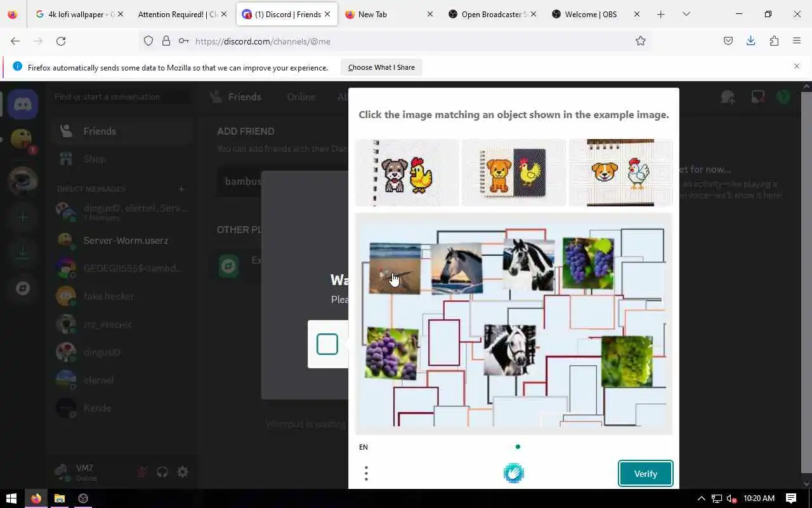Click the Pocket save icon
Screen dimensions: 812x508
tap(728, 41)
